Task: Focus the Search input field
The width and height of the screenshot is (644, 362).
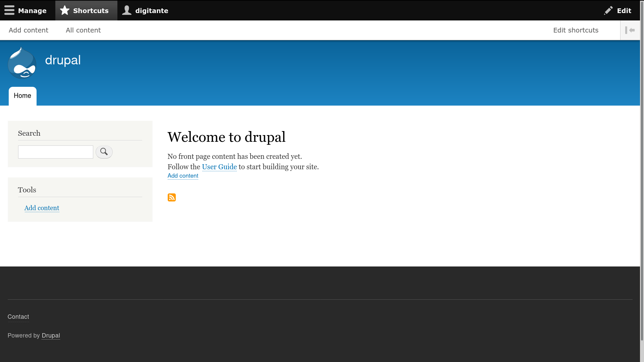Action: (56, 152)
